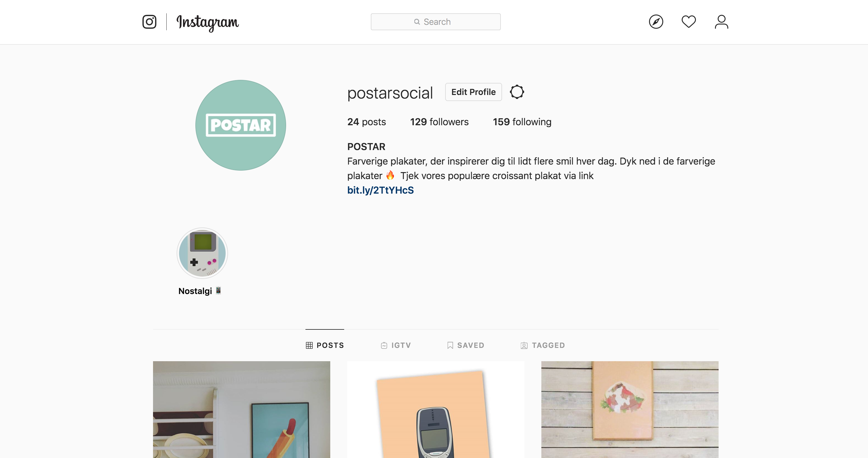
Task: Click the Instagram wordmark logo
Action: pos(207,23)
